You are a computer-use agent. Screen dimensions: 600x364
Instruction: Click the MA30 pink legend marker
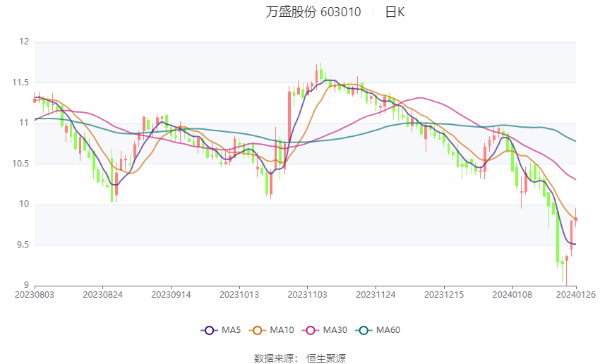(x=311, y=330)
